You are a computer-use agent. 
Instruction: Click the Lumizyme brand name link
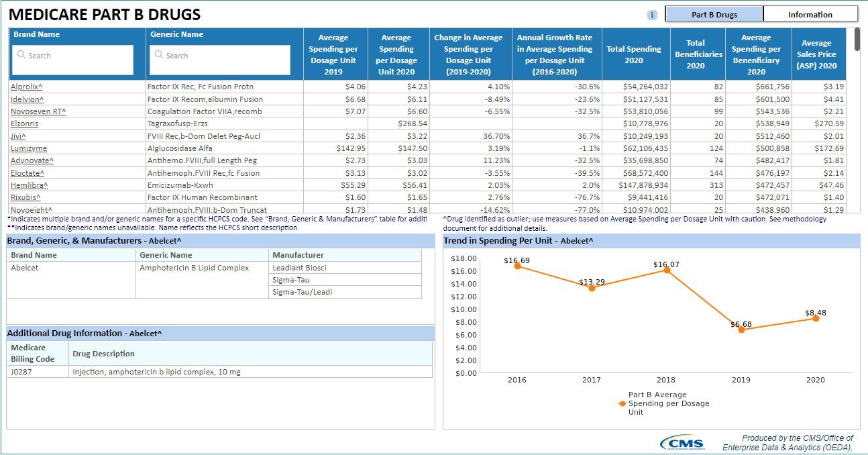pos(29,148)
